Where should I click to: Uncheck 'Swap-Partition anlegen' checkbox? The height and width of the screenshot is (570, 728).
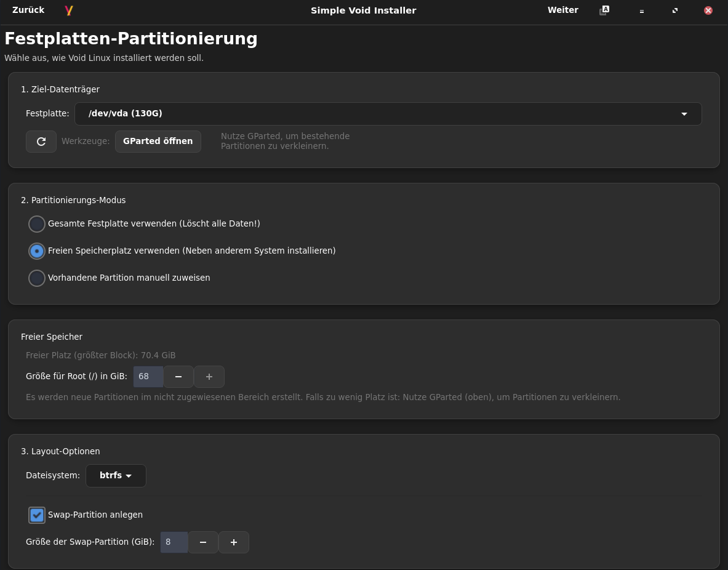tap(37, 515)
